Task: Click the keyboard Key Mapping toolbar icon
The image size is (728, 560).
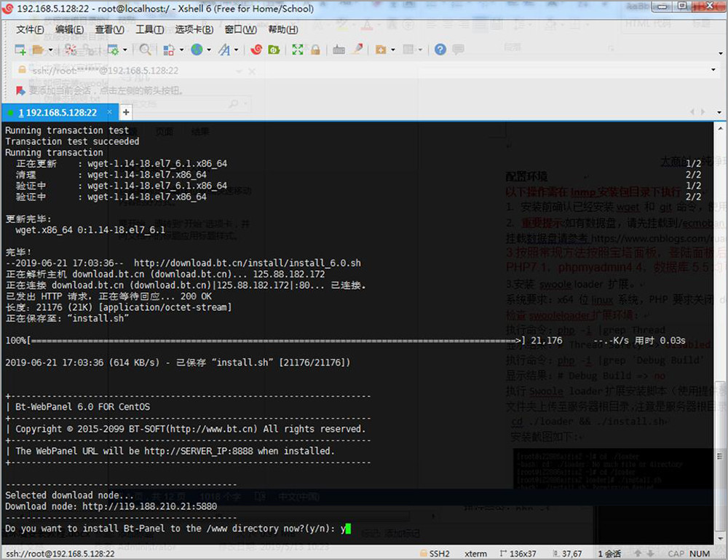Action: click(339, 50)
